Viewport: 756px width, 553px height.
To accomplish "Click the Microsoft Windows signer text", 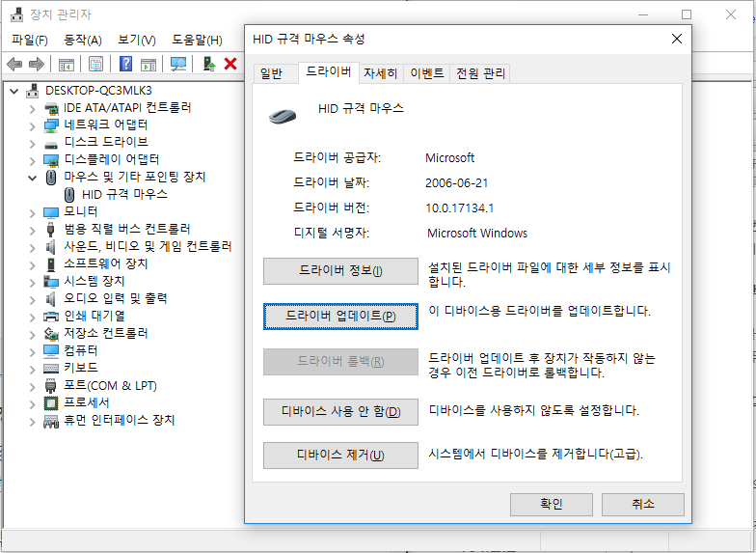I will coord(477,234).
